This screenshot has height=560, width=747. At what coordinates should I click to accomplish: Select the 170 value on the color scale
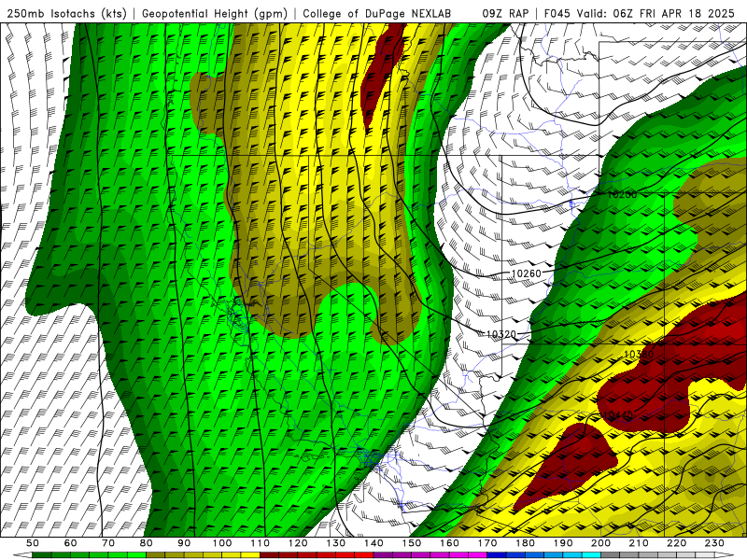(487, 543)
